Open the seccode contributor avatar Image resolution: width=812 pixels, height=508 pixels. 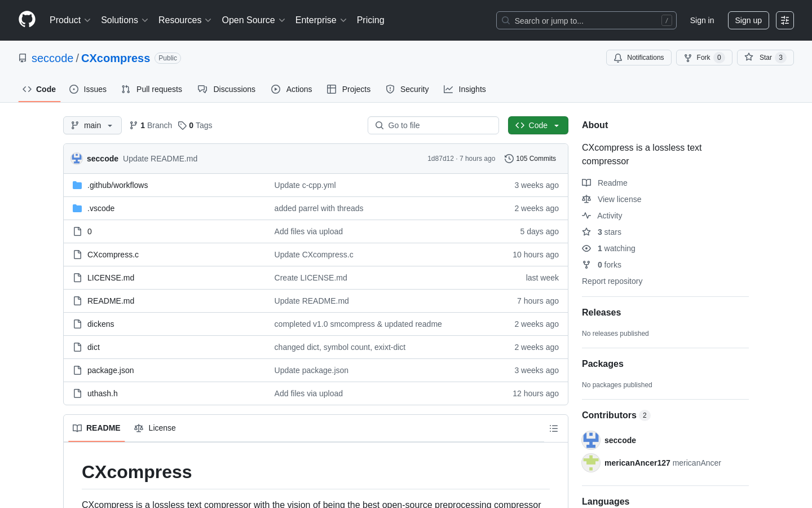591,440
